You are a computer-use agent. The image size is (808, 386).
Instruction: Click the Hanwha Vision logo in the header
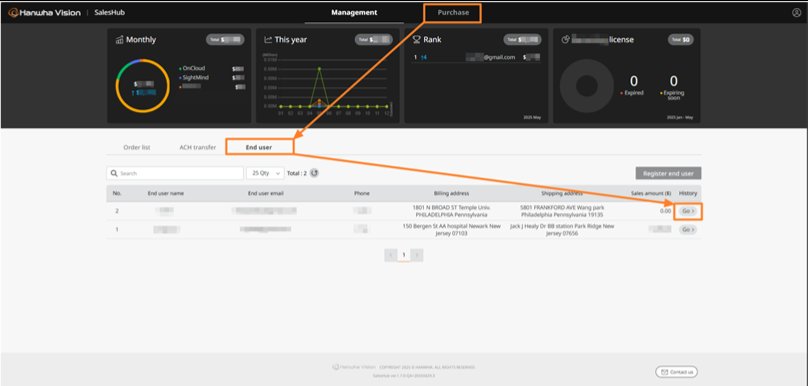click(45, 13)
